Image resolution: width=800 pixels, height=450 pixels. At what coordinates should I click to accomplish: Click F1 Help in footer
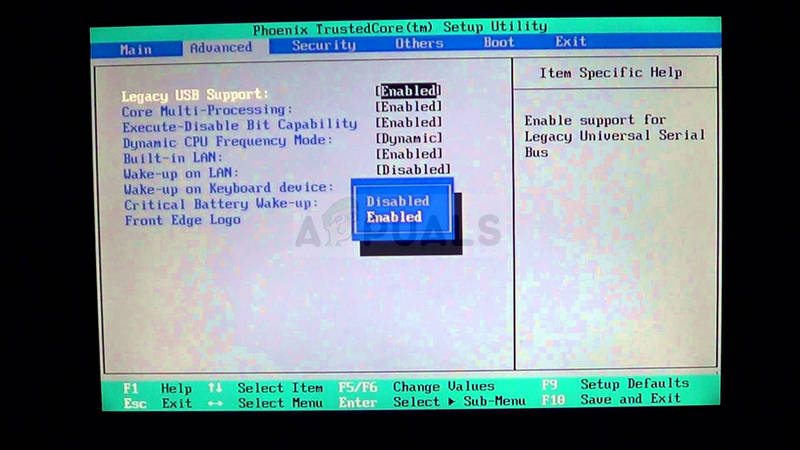point(157,388)
